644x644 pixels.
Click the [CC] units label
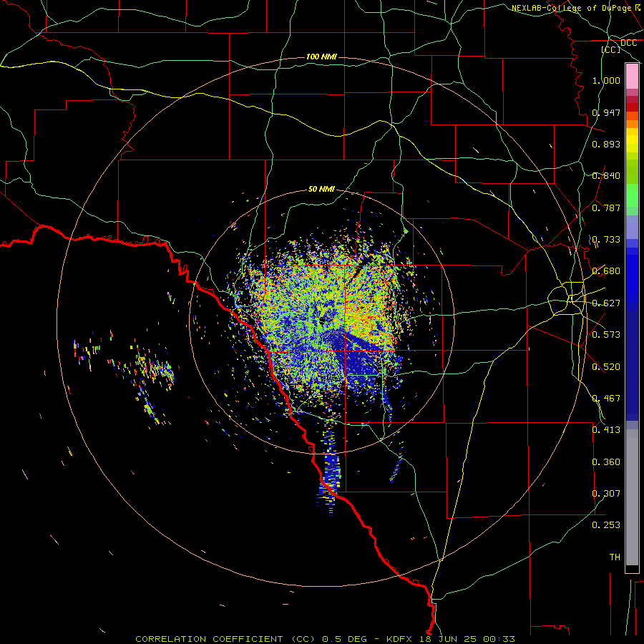point(611,49)
